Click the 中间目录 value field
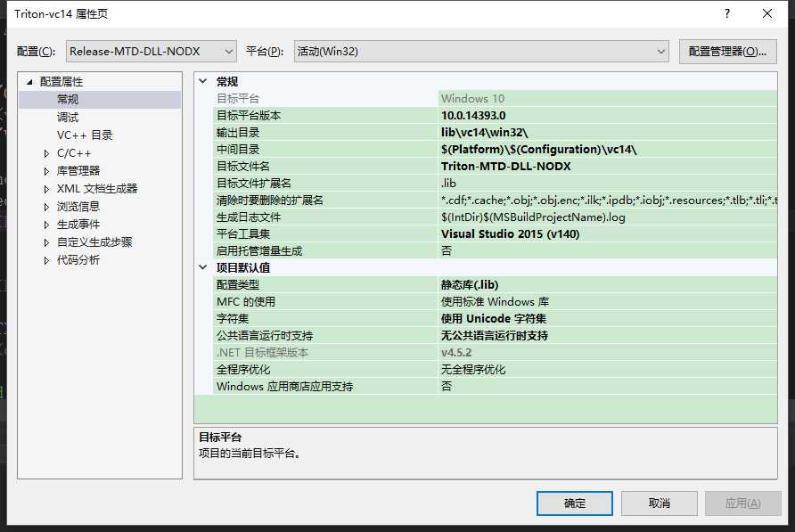The image size is (795, 532). pos(608,149)
